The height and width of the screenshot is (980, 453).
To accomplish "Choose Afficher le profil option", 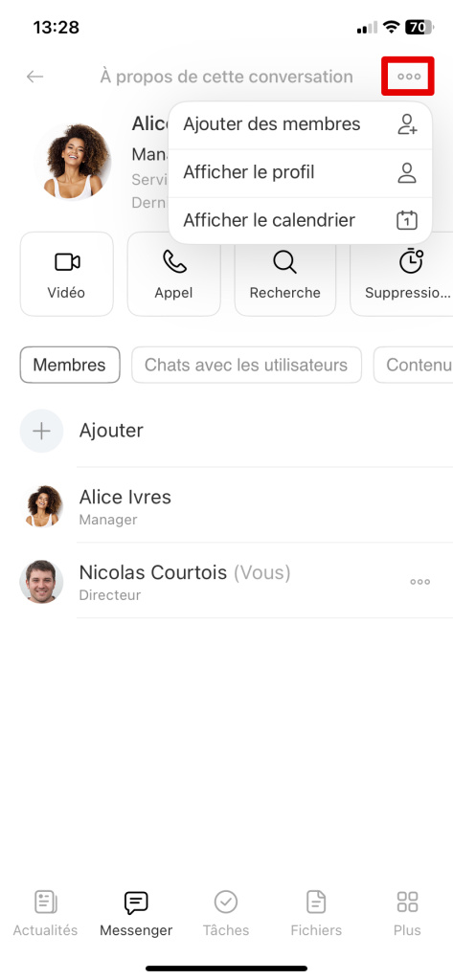I will pos(301,172).
